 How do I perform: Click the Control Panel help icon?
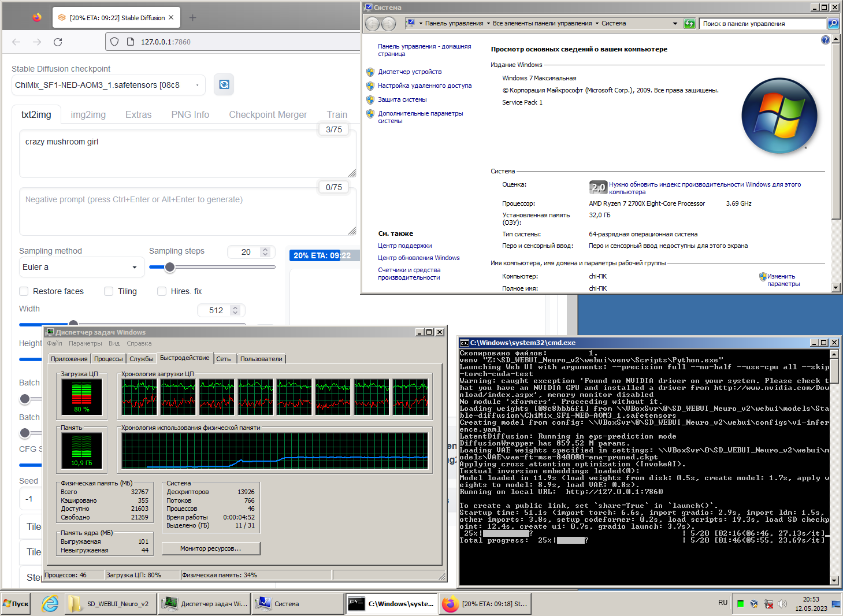[825, 40]
